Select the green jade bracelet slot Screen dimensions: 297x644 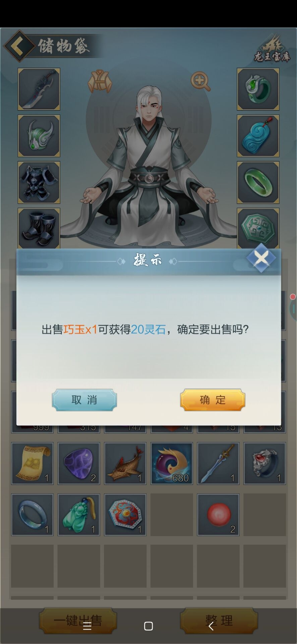pos(258,182)
